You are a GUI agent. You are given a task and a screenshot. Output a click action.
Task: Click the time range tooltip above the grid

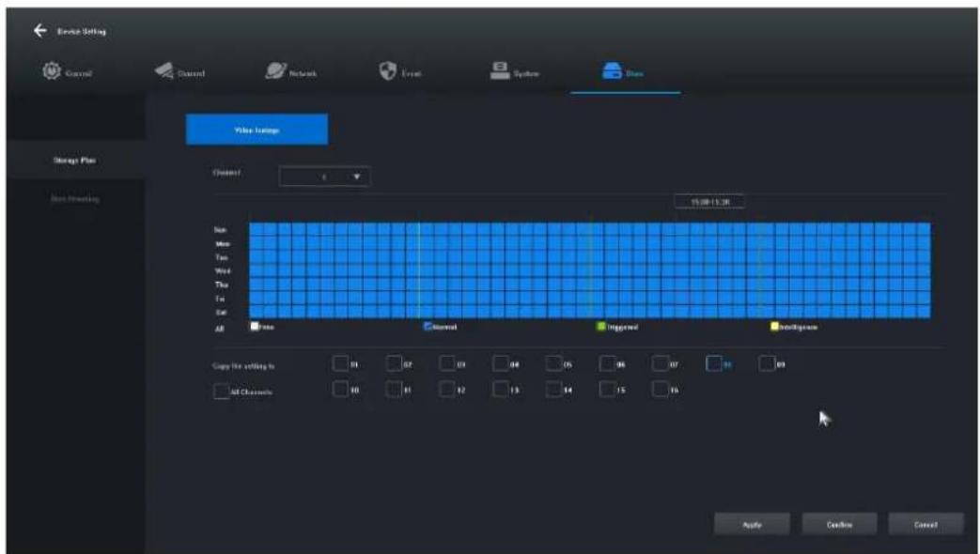pyautogui.click(x=709, y=202)
